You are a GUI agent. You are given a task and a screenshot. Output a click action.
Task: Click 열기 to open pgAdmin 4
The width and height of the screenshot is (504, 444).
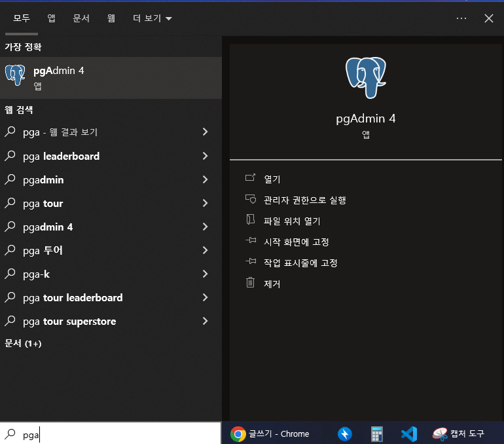[272, 179]
